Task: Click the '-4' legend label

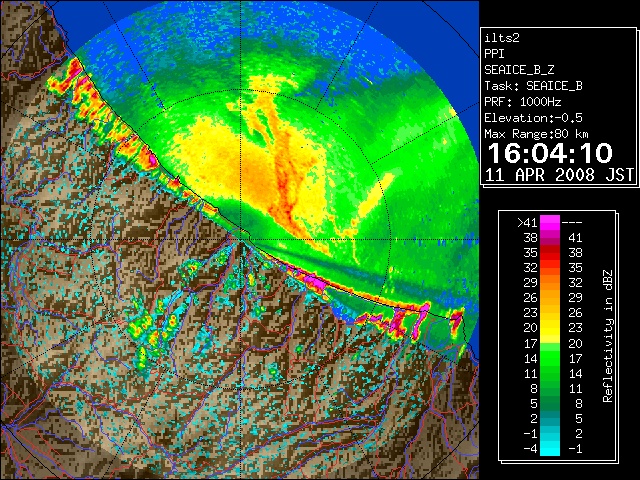Action: click(x=530, y=449)
